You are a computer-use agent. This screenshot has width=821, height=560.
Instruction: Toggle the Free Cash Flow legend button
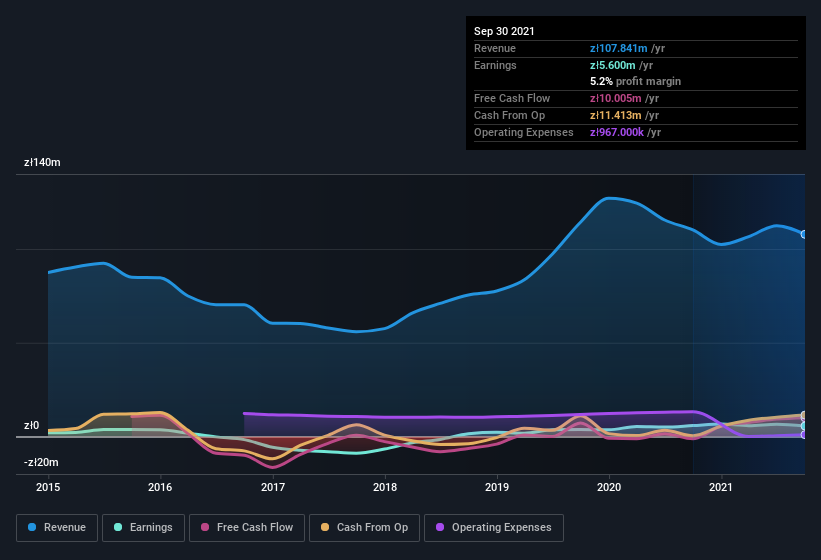(247, 528)
